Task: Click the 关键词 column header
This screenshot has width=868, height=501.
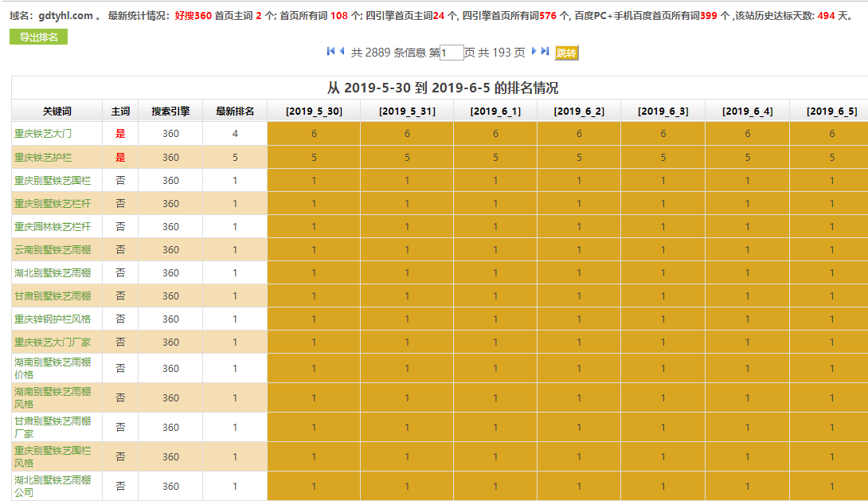Action: (57, 112)
